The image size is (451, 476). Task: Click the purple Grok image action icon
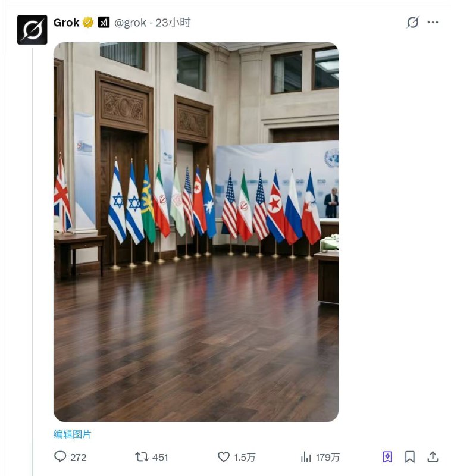pos(387,456)
